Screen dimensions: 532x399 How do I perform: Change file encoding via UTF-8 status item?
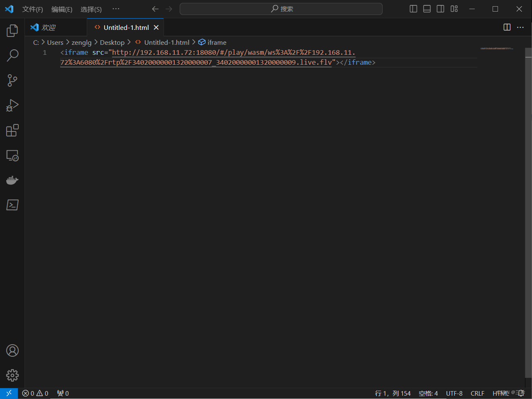454,393
